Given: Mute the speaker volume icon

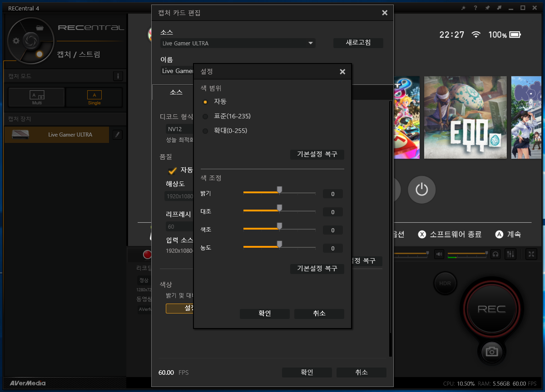Looking at the screenshot, I should pyautogui.click(x=439, y=254).
